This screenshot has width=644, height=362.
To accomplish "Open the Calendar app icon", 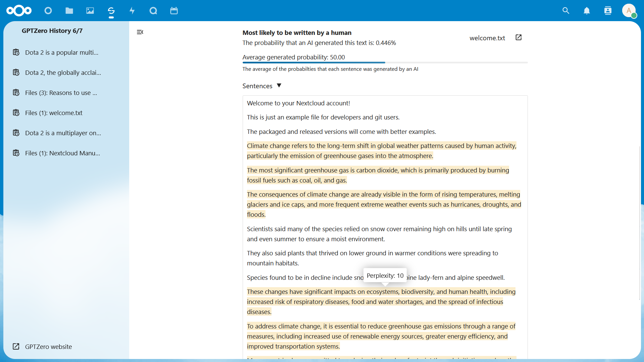I will click(174, 11).
